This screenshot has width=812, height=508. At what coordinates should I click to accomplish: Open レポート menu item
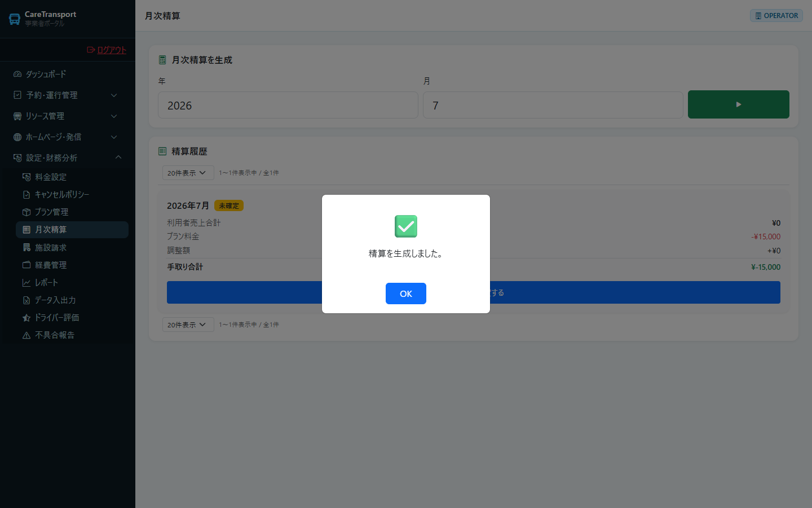72,282
